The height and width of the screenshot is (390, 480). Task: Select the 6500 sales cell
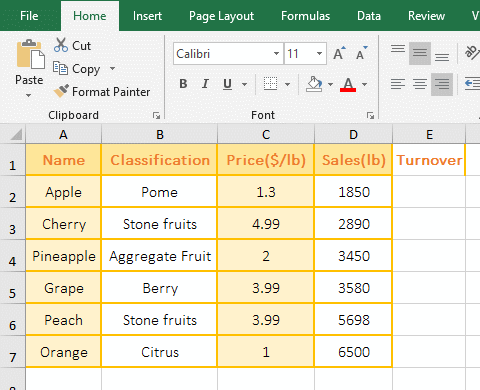(353, 352)
